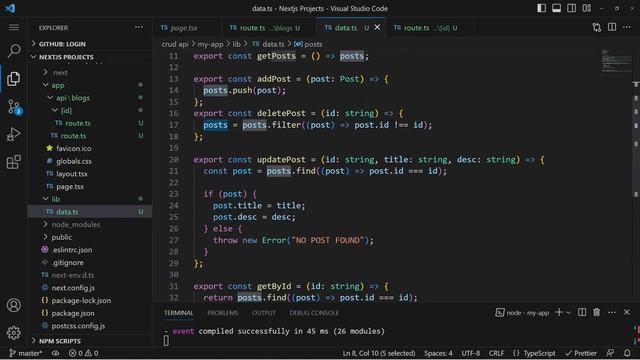Click Ln 8, Col 10 cursor position
This screenshot has height=360, width=640.
379,353
